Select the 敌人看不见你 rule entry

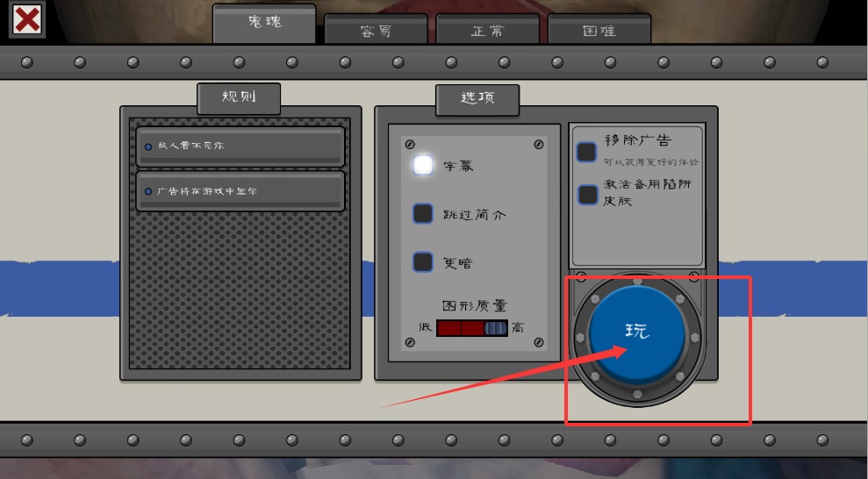tap(240, 146)
